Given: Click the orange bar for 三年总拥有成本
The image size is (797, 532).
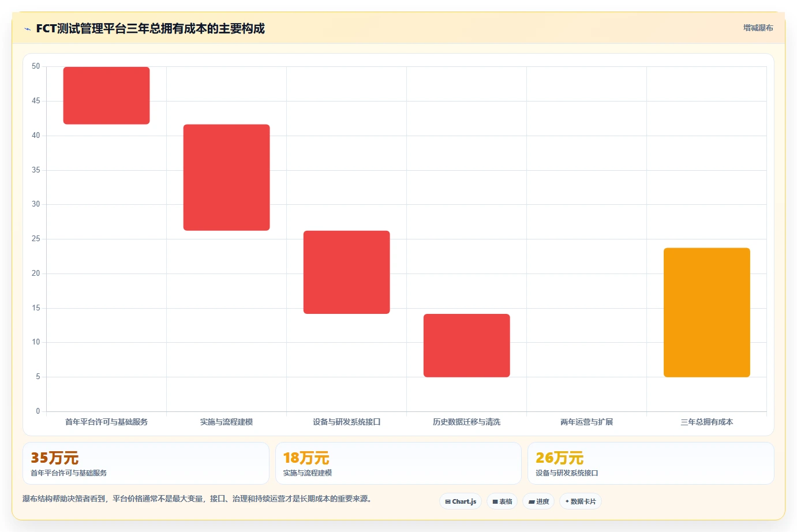Looking at the screenshot, I should (x=706, y=312).
